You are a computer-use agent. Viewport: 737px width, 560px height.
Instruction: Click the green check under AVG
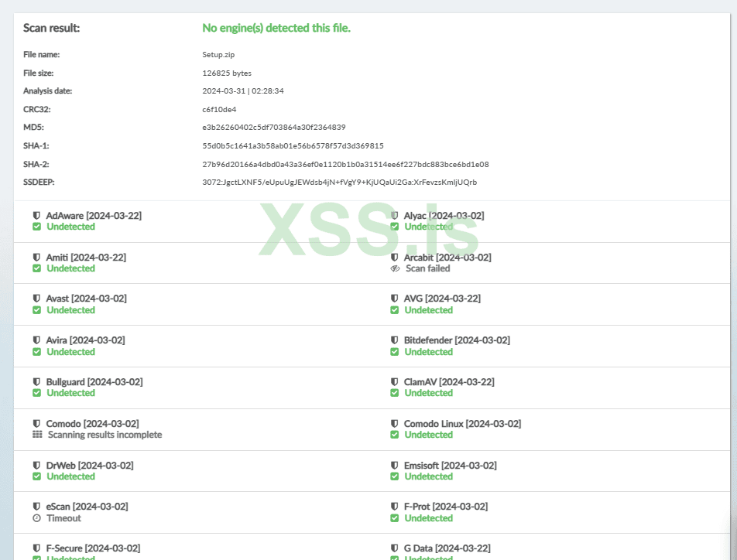tap(395, 310)
